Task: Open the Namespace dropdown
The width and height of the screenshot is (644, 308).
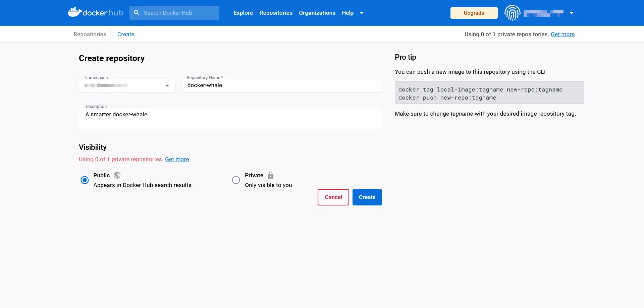Action: (167, 86)
